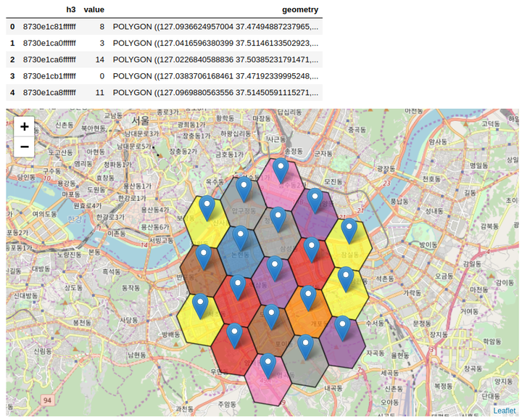Click the marker on the purple 역삼동 hexagon
This screenshot has height=420, width=522.
(x=275, y=269)
